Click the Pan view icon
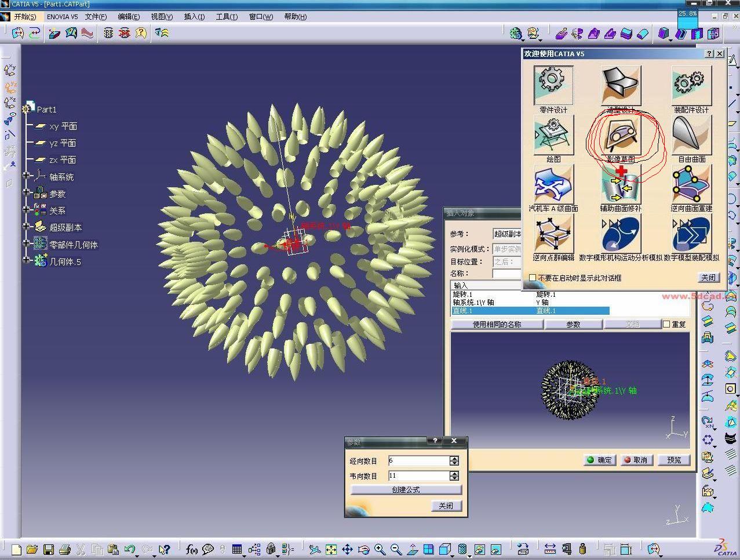This screenshot has width=740, height=560. click(347, 549)
